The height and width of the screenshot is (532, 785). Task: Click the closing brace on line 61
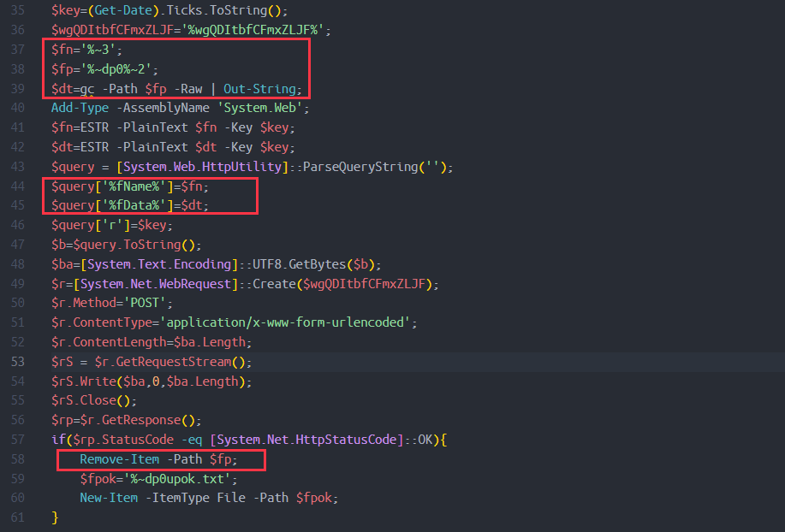coord(55,517)
